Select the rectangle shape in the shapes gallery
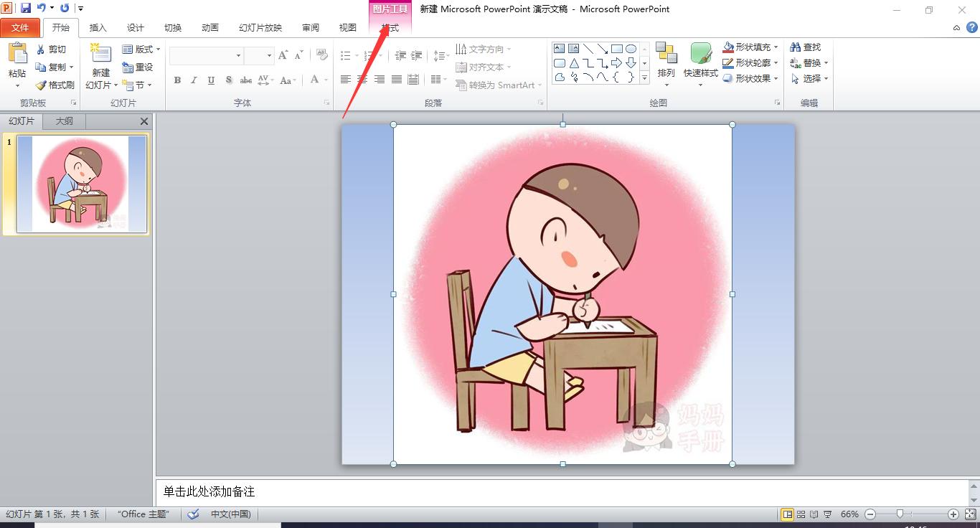The height and width of the screenshot is (528, 980). (618, 47)
